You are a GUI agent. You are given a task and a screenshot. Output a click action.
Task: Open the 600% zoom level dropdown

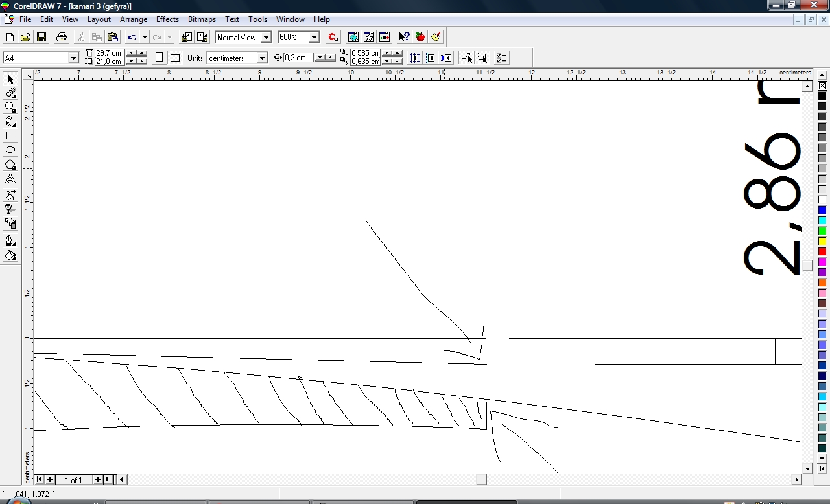pyautogui.click(x=314, y=38)
